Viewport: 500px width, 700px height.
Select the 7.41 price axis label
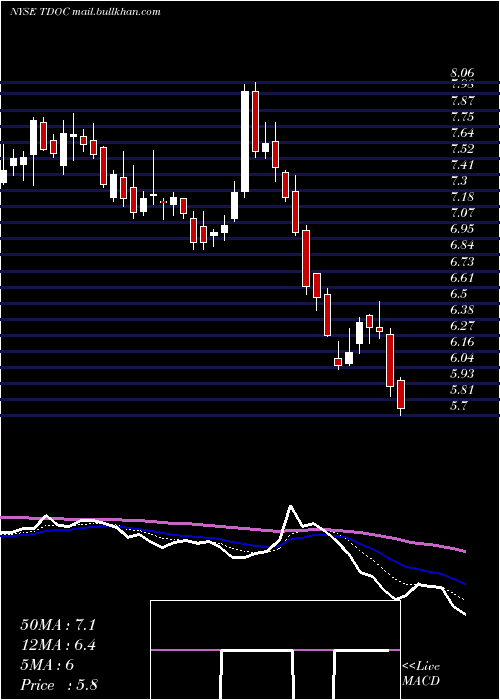tap(462, 165)
